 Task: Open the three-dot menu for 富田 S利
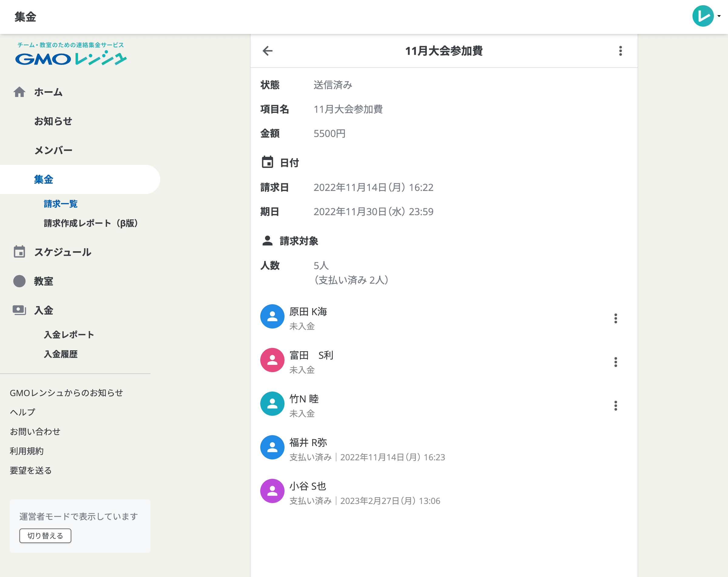click(616, 362)
